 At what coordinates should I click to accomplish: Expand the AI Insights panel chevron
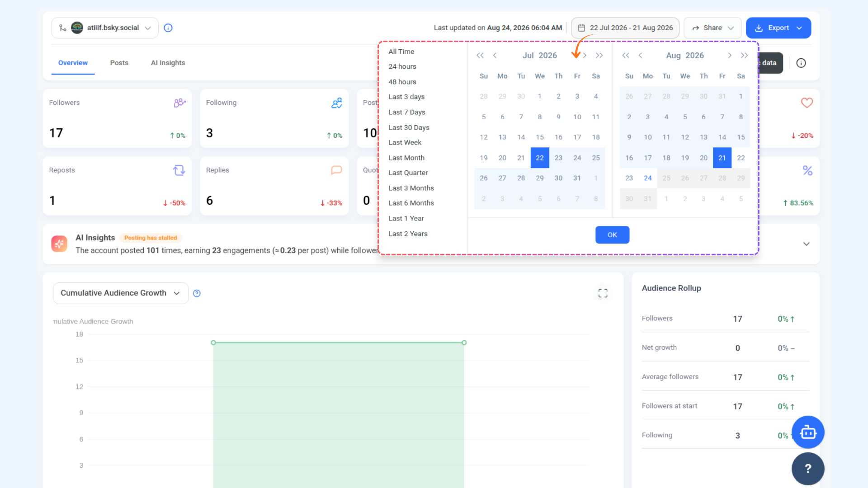[806, 244]
